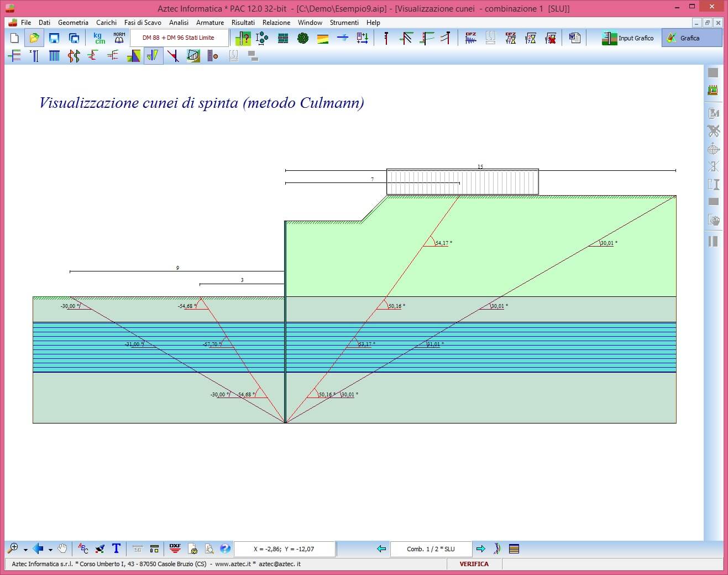Click the kg/cm units icon

click(99, 38)
